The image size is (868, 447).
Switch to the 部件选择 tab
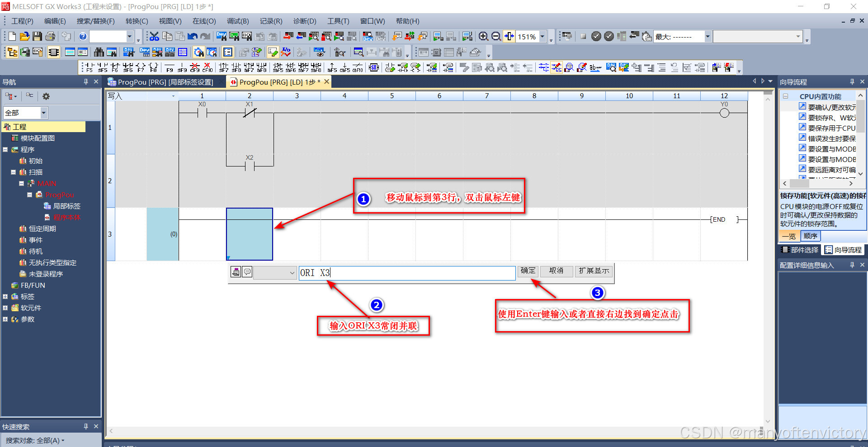pos(800,250)
